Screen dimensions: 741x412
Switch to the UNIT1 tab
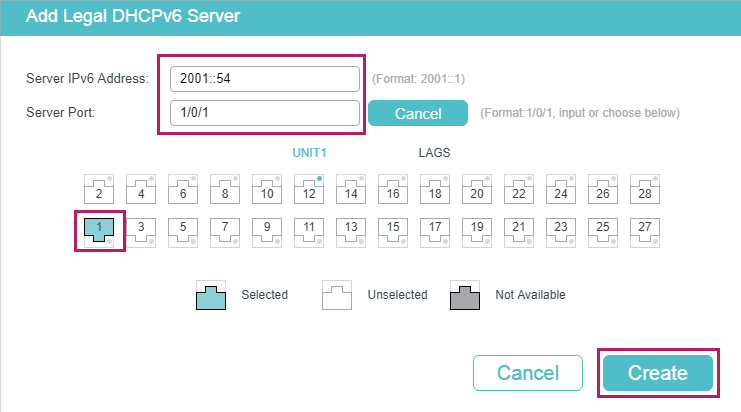(309, 153)
